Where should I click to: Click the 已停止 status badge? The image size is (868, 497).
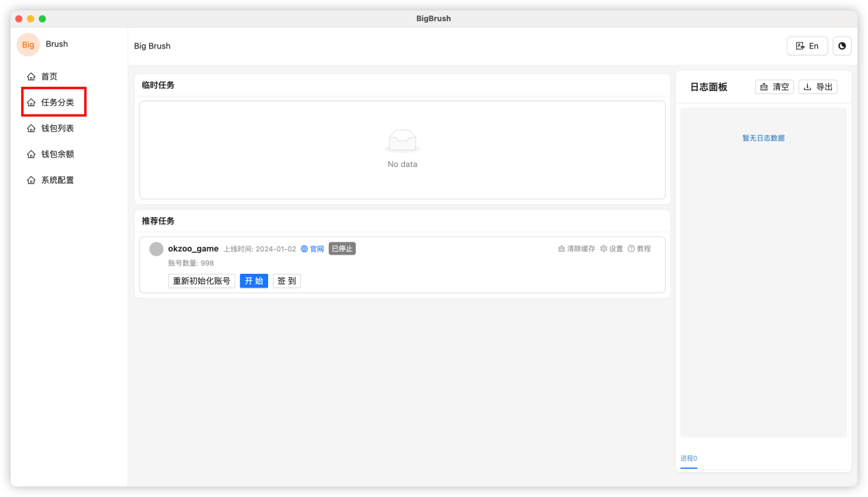[342, 248]
